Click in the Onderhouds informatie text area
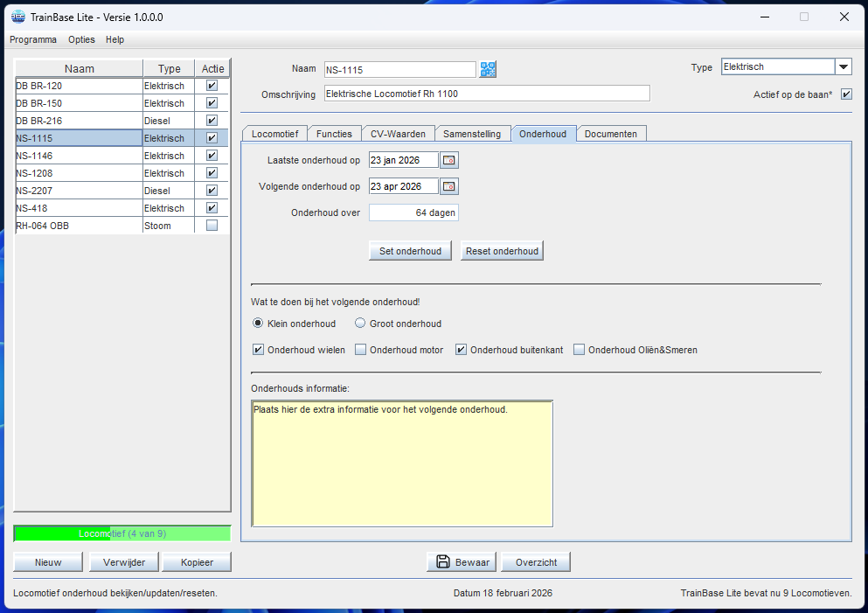 click(x=402, y=463)
